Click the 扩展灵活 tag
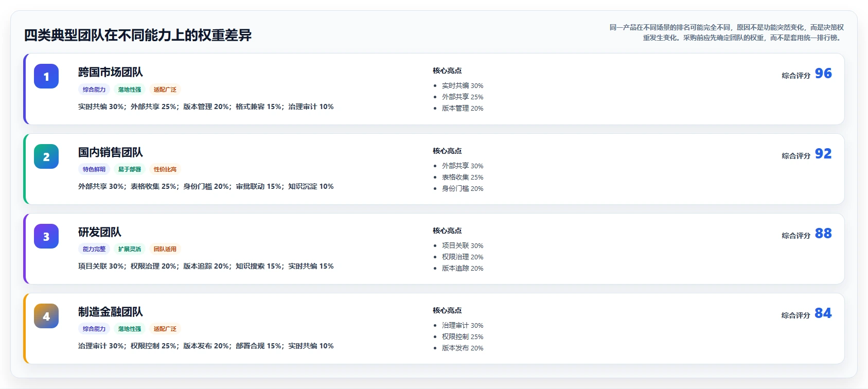 point(130,249)
